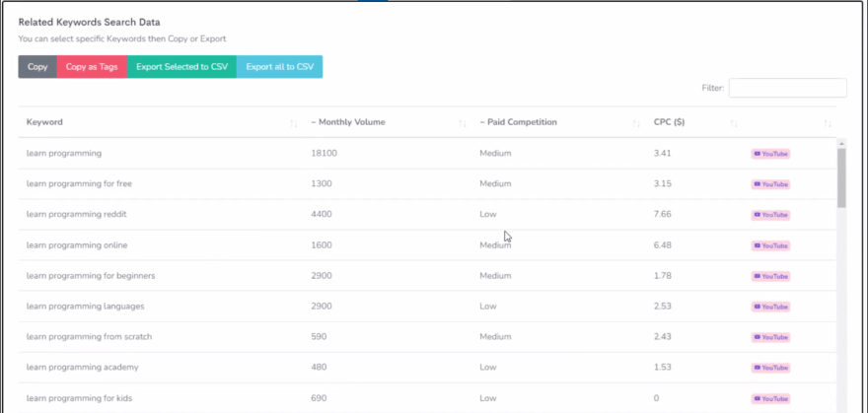The height and width of the screenshot is (413, 868).
Task: Click Low competition in reddit row
Action: (488, 214)
